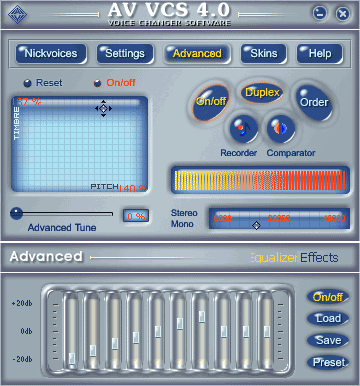Minimize the voice changer window
The height and width of the screenshot is (386, 360).
coord(320,14)
